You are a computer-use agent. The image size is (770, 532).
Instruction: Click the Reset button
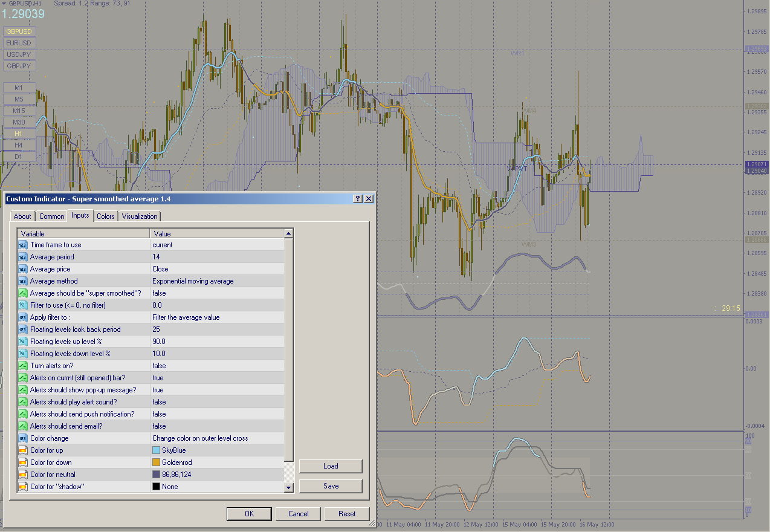(347, 514)
